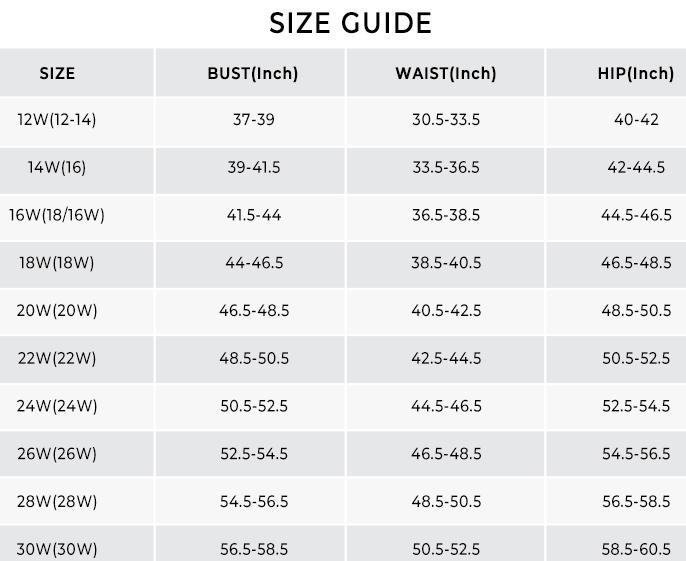This screenshot has width=686, height=561.
Task: Select the 18W(18W) size cell
Action: [57, 263]
